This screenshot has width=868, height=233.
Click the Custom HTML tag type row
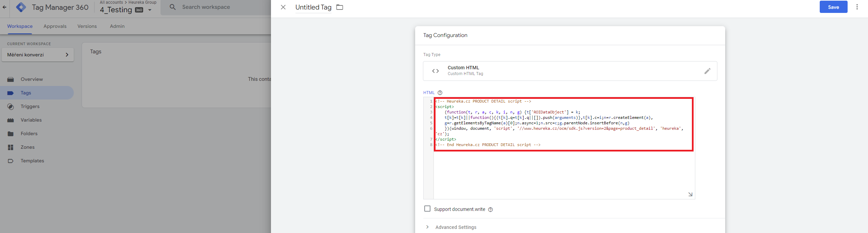click(570, 71)
